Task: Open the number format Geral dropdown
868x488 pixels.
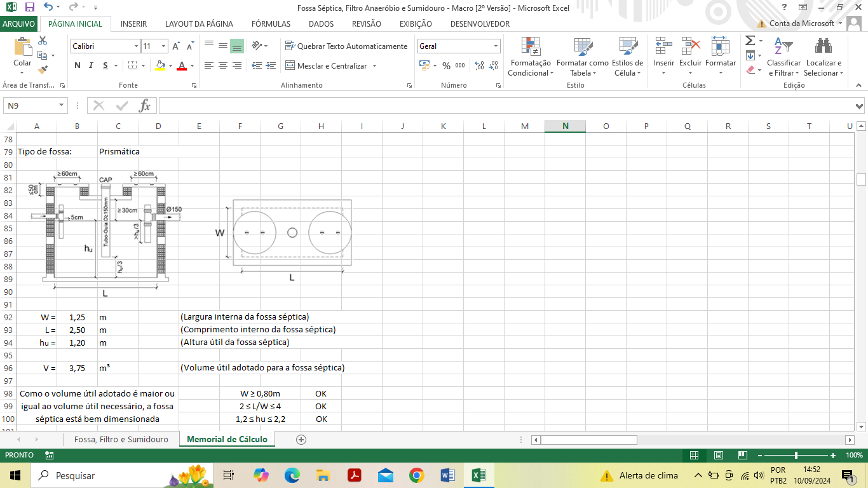Action: 496,46
